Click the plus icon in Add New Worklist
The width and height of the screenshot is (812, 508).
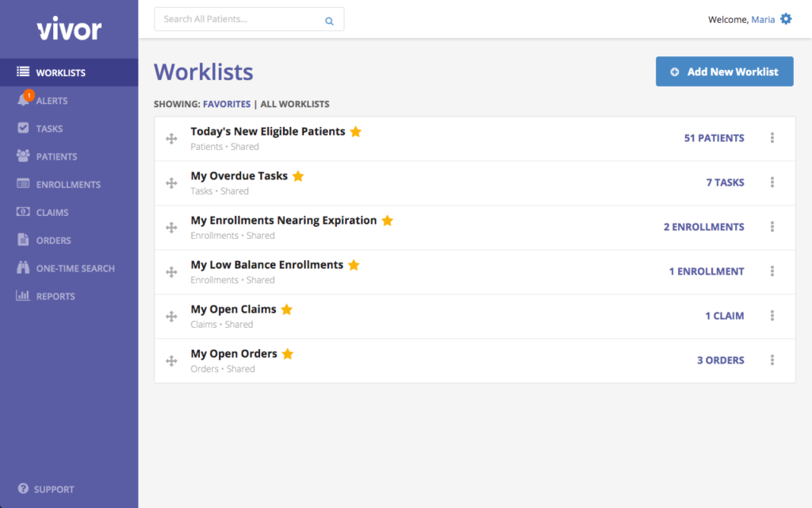(x=674, y=72)
